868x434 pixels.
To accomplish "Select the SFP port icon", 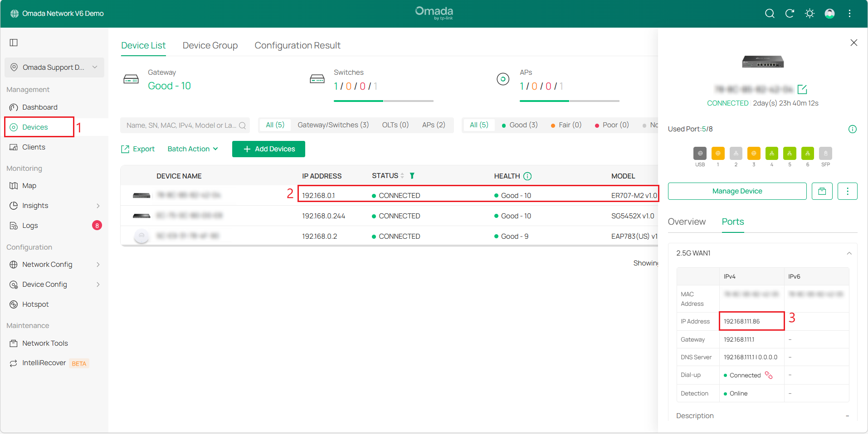I will (x=825, y=154).
